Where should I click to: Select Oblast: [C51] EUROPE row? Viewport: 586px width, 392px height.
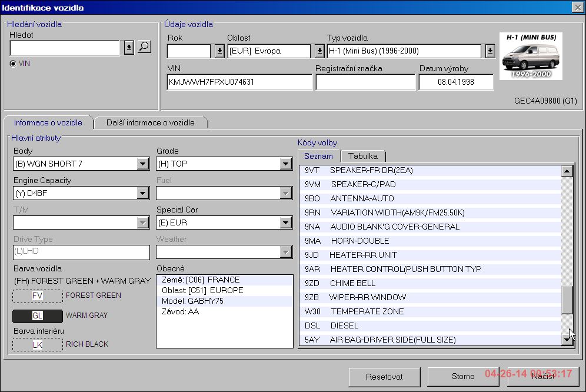pyautogui.click(x=225, y=290)
